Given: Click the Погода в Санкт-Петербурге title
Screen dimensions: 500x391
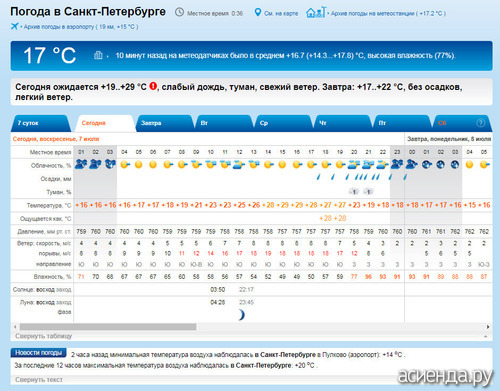Looking at the screenshot, I should [x=88, y=12].
